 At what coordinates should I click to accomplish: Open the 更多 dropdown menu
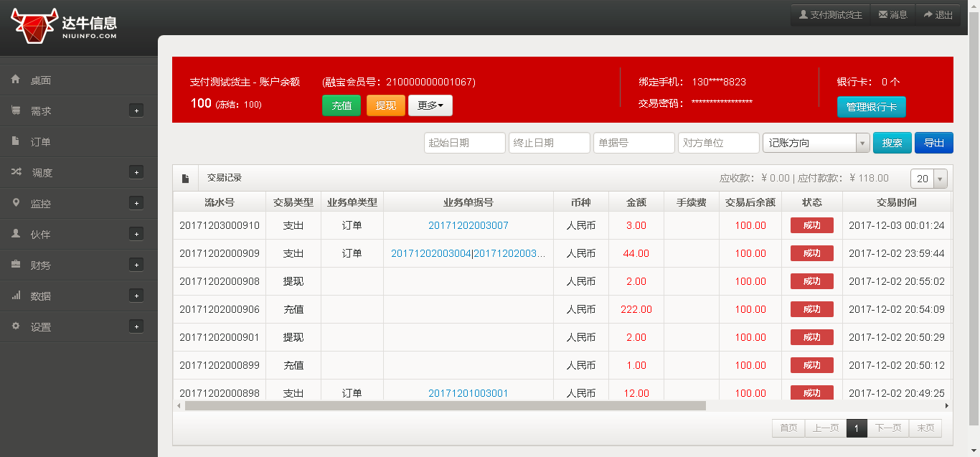430,105
